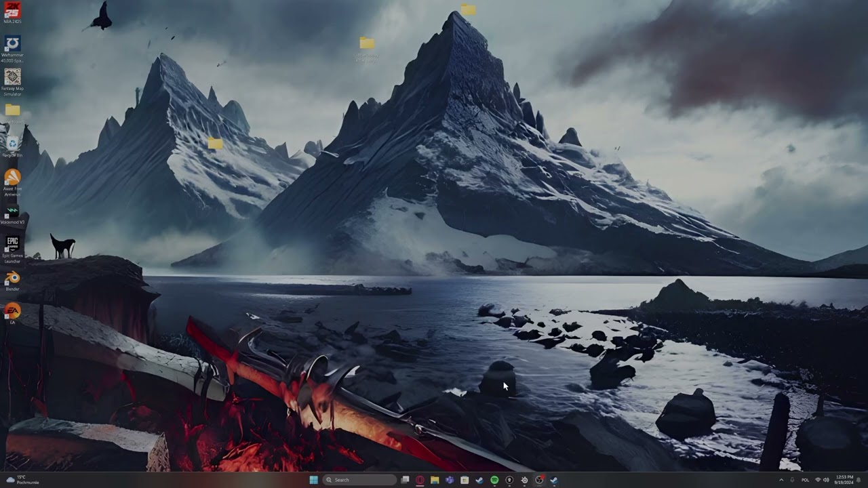Switch to Spotify on the taskbar
This screenshot has width=868, height=488.
[x=494, y=480]
